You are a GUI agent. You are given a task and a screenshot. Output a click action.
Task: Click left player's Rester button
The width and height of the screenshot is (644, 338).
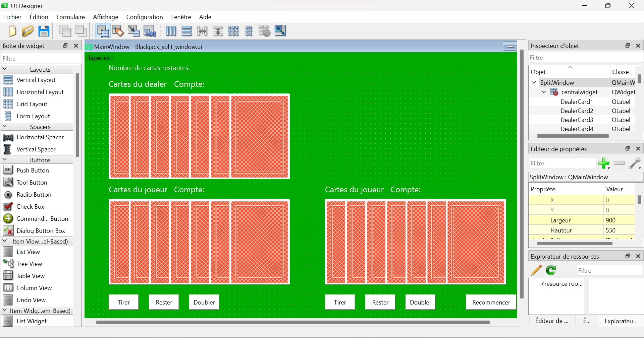pos(164,302)
